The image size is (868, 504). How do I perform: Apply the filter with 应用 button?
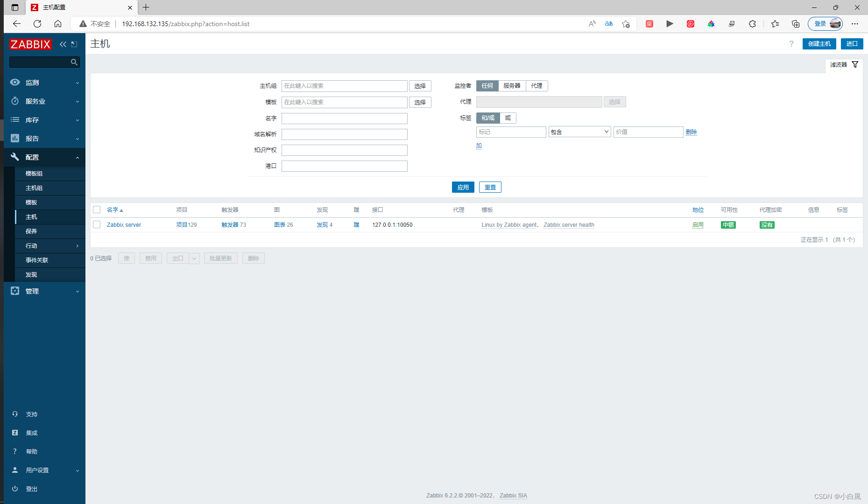pyautogui.click(x=463, y=187)
